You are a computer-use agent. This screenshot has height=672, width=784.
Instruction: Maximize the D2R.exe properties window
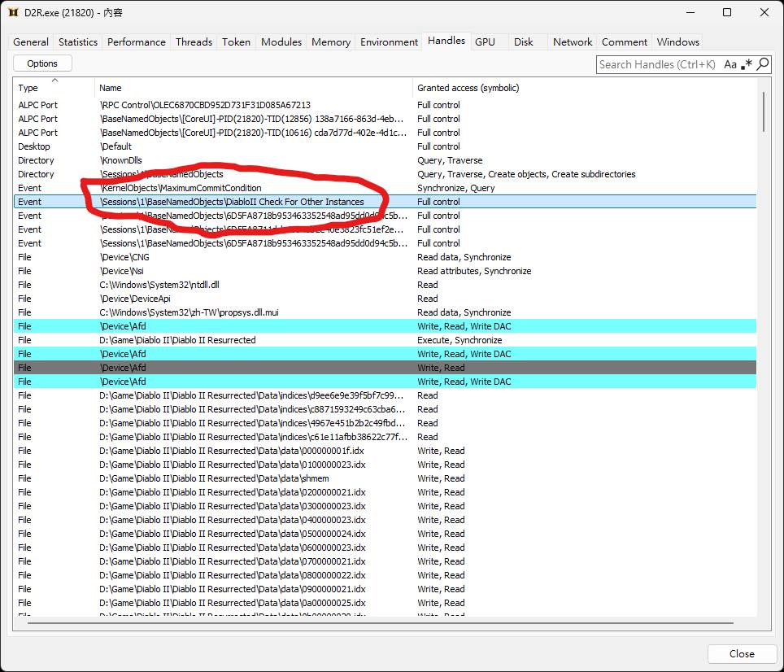pyautogui.click(x=727, y=12)
